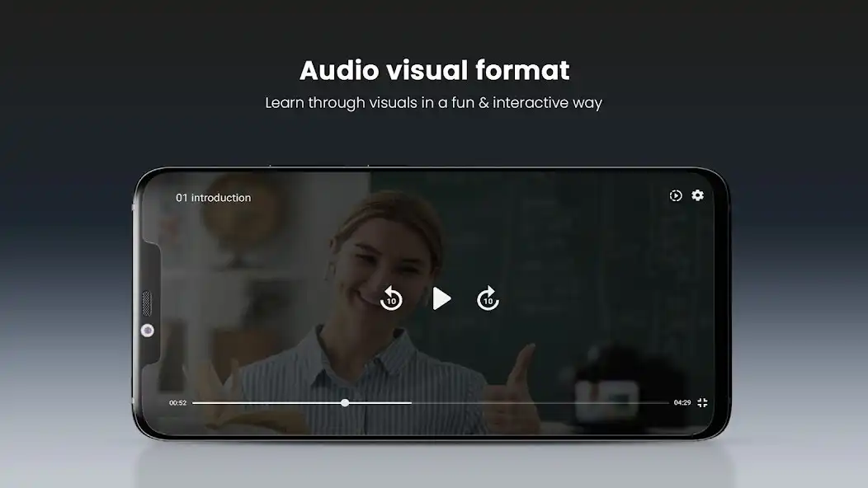
Task: Click the progress bar scrubber handle
Action: tap(345, 403)
